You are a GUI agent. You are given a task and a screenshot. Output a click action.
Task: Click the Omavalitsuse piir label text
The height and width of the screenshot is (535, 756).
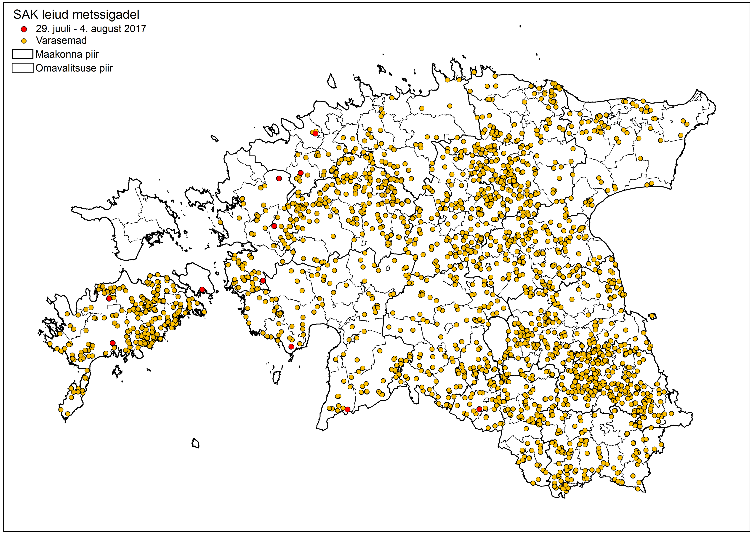coord(74,68)
